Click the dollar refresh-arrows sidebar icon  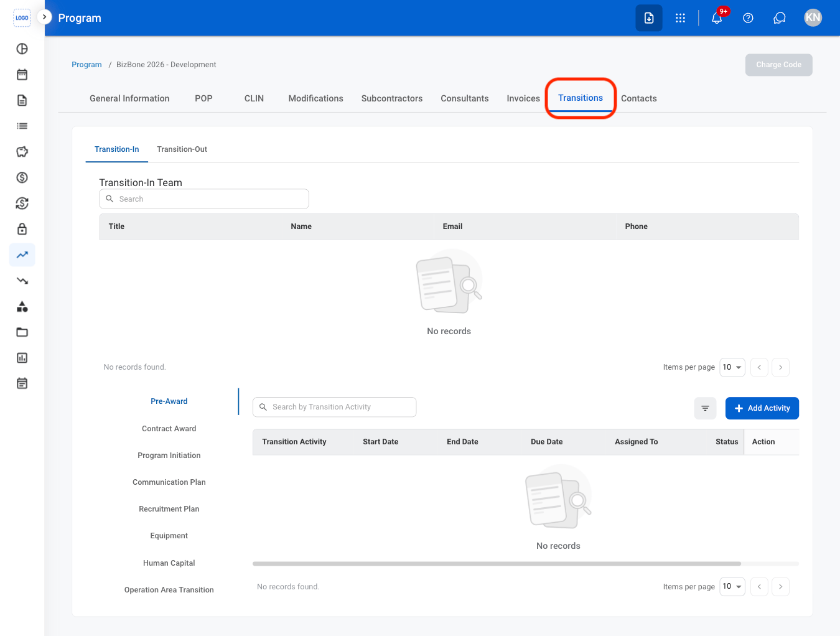tap(22, 203)
